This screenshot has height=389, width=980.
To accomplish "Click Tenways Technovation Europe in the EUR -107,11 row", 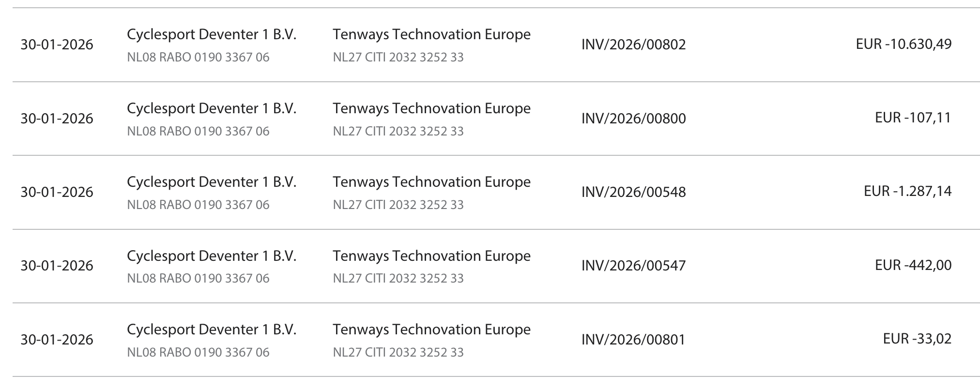I will [431, 108].
